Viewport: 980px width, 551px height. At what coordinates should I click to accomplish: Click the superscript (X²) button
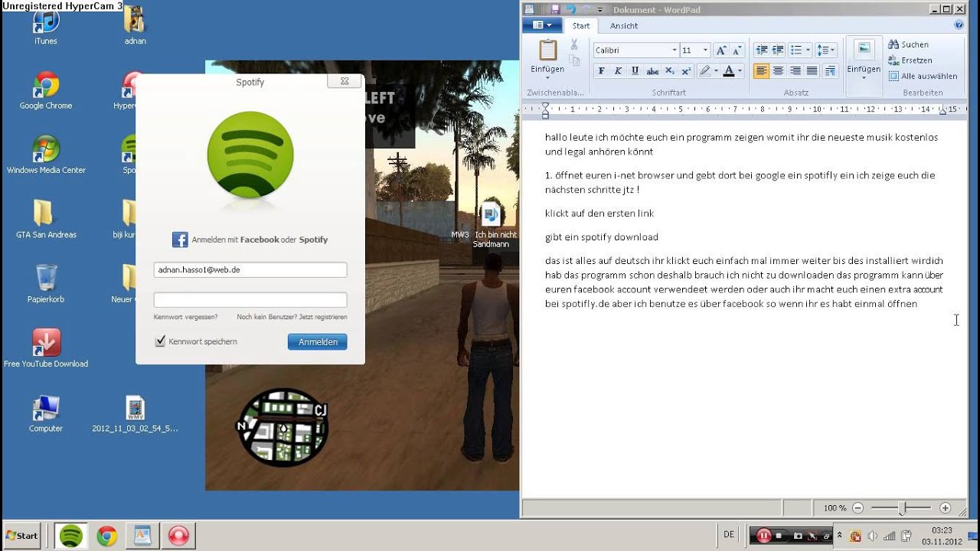[x=686, y=71]
